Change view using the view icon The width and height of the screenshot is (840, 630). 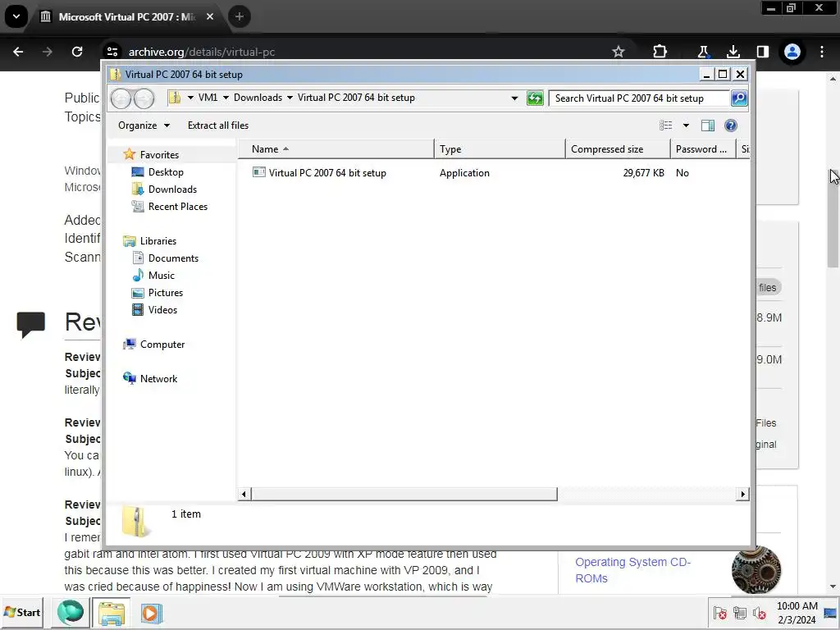(x=666, y=126)
